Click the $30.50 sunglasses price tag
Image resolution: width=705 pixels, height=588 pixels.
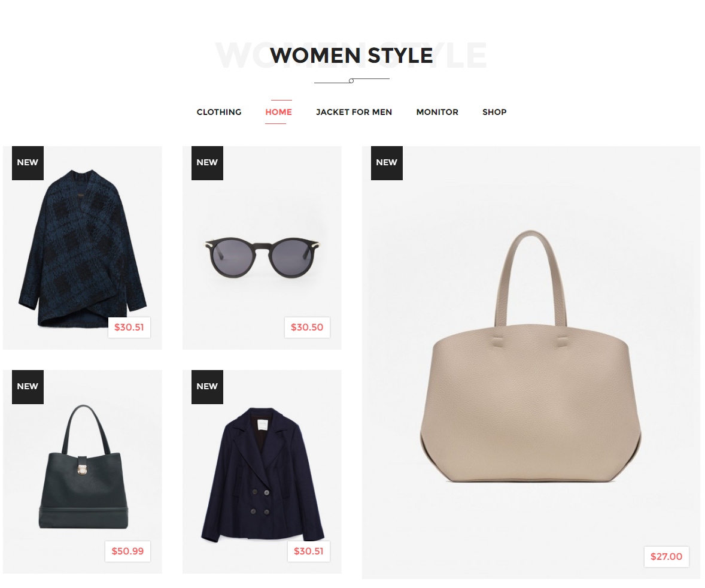[x=307, y=328]
